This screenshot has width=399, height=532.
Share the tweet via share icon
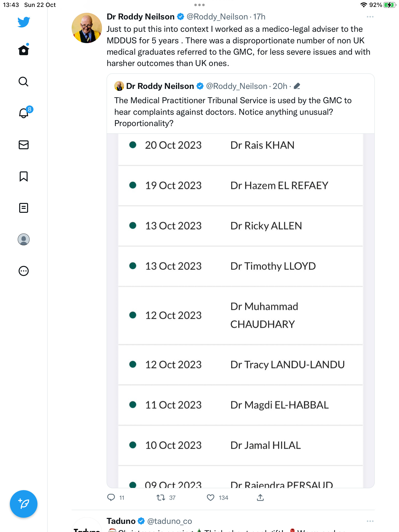(x=260, y=498)
